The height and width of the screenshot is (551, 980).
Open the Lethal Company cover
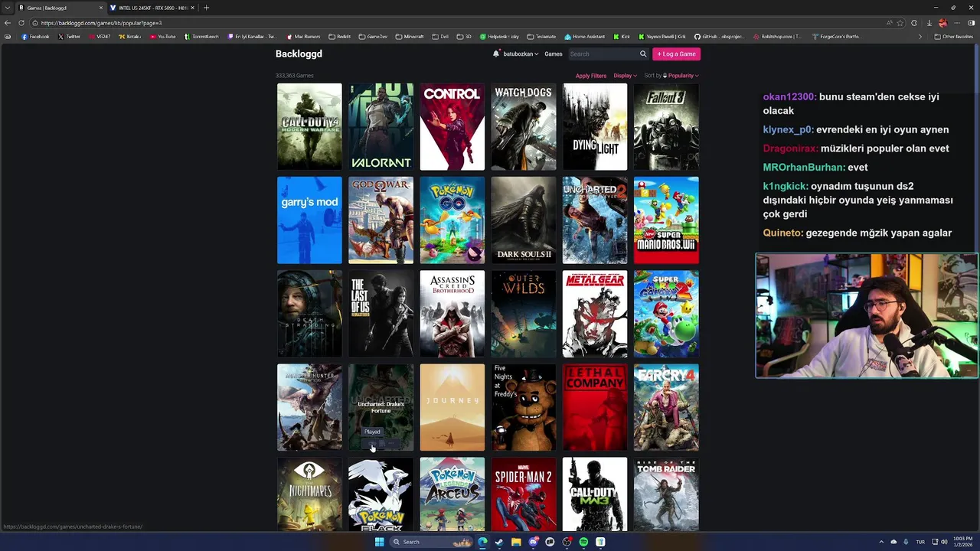point(595,407)
